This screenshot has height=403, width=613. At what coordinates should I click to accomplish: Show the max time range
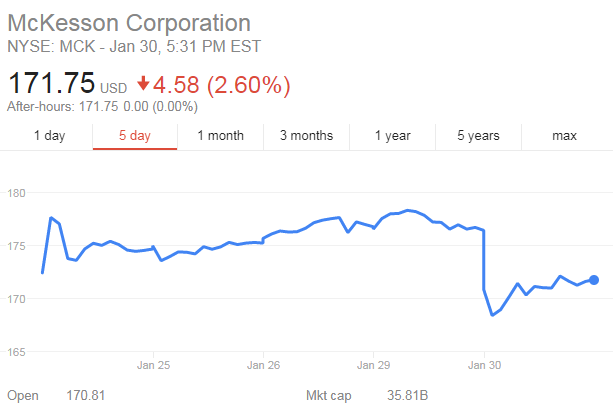(x=564, y=136)
